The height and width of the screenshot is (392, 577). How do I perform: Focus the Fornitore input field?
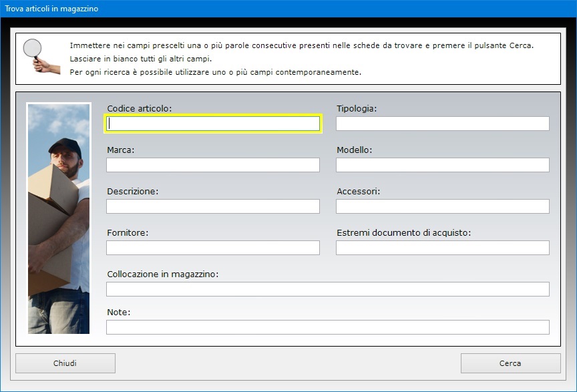coord(213,248)
